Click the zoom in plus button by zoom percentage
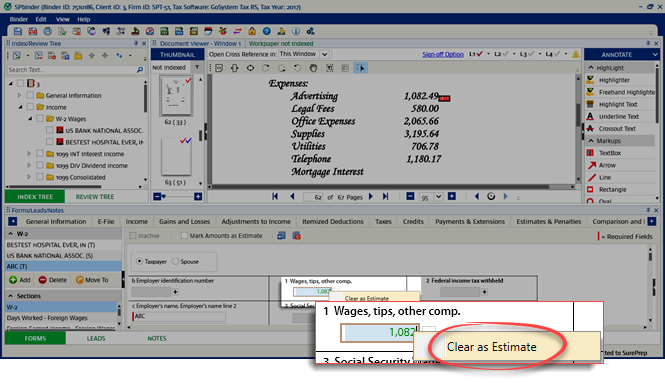 (452, 196)
